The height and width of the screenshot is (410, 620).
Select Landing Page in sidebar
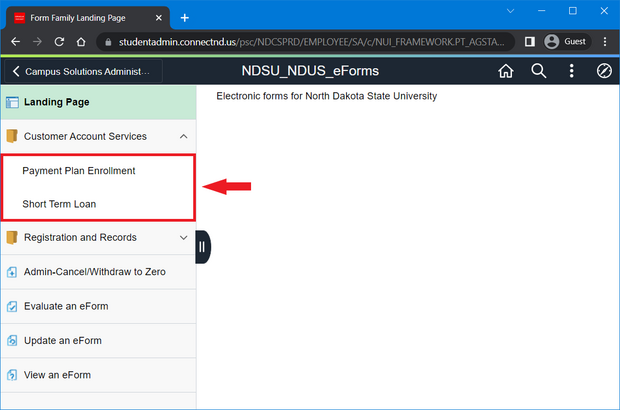[x=57, y=101]
